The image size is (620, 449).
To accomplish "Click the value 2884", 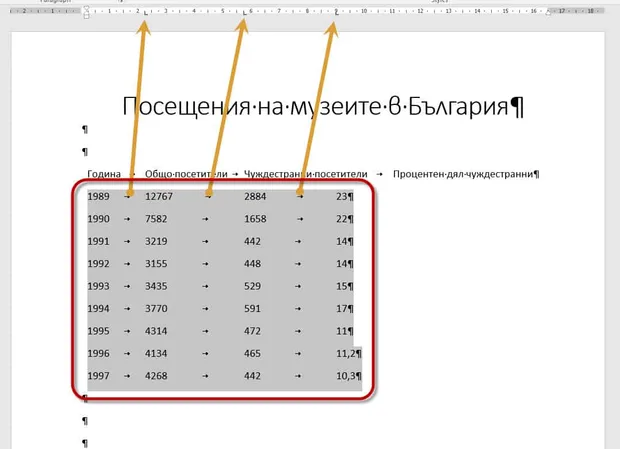I will [x=255, y=196].
